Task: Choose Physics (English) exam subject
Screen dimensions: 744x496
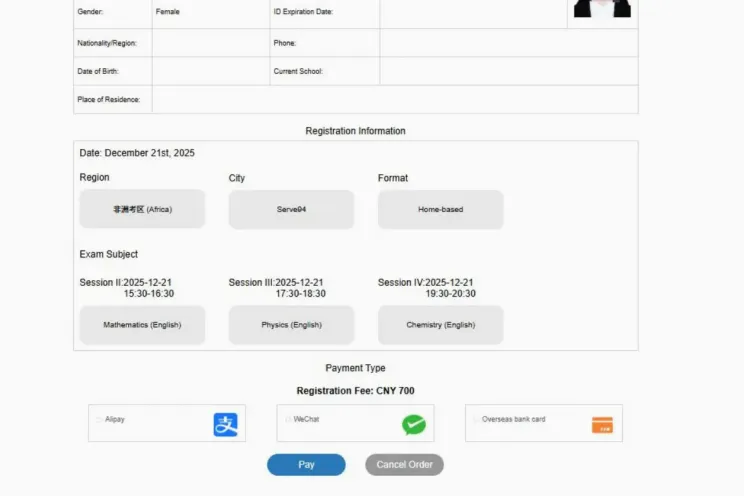Action: tap(291, 325)
